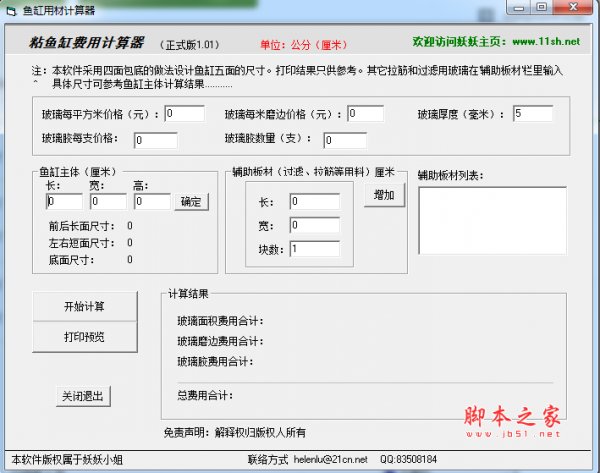Viewport: 600px width, 473px height.
Task: Click the 玻璃胶每支价格 input field
Action: pos(155,140)
